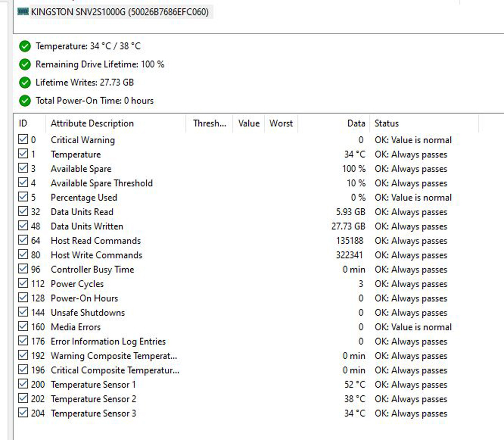This screenshot has width=504, height=440.
Task: Click 'OK: Always passes' in Temperature Sensor 3 row
Action: click(411, 414)
